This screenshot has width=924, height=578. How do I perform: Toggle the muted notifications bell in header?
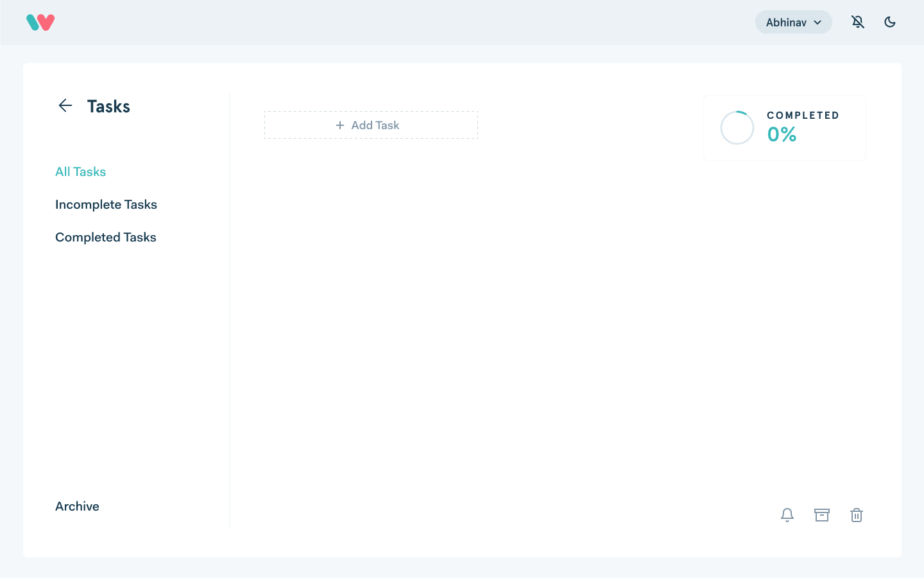858,22
